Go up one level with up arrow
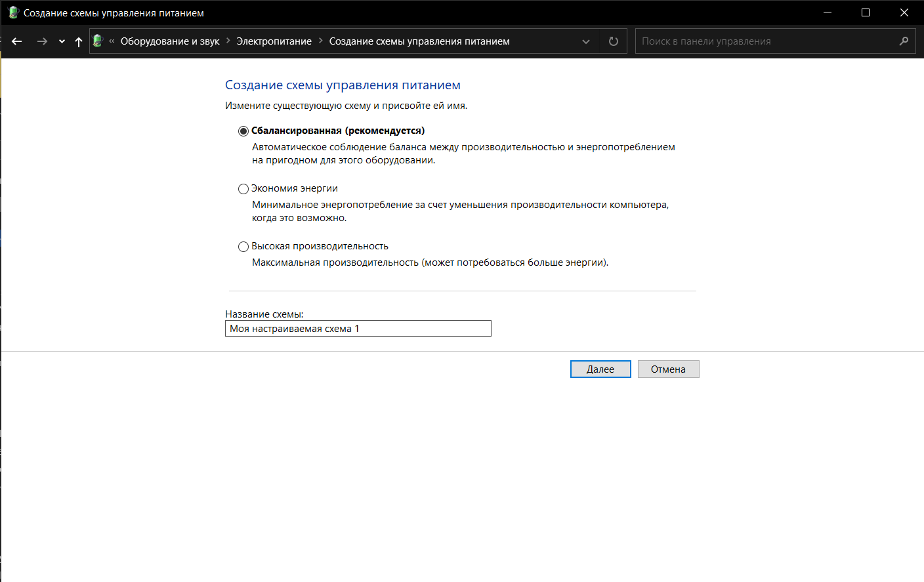Viewport: 924px width, 582px height. (79, 41)
